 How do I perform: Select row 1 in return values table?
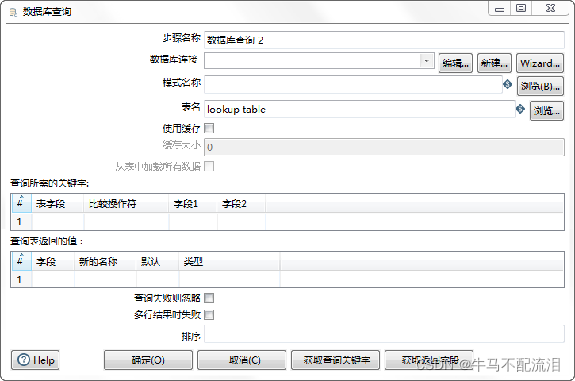pos(22,279)
